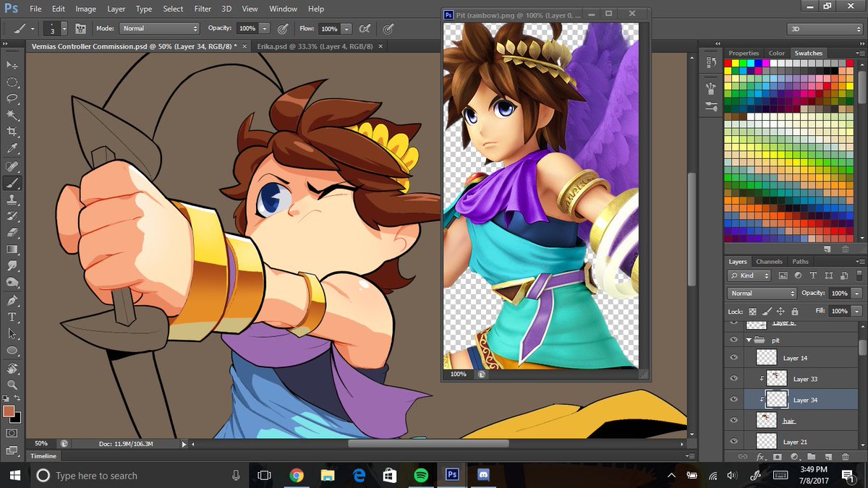Open the Select menu
The image size is (868, 488).
173,9
